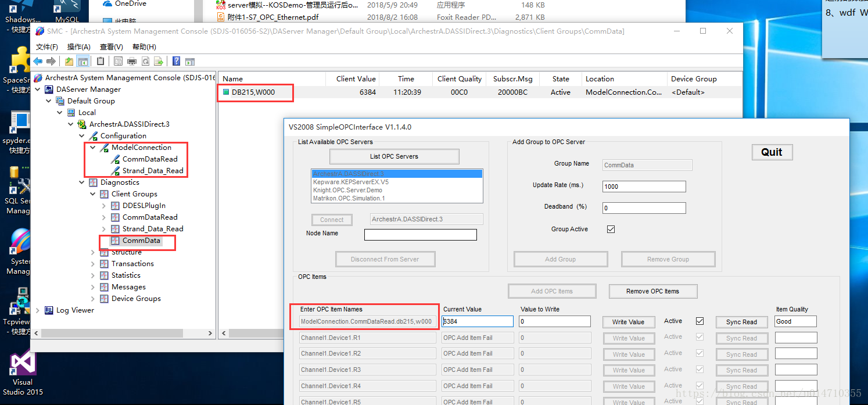The height and width of the screenshot is (405, 868).
Task: Click the gray Forward arrow in SMC toolbar
Action: point(51,61)
